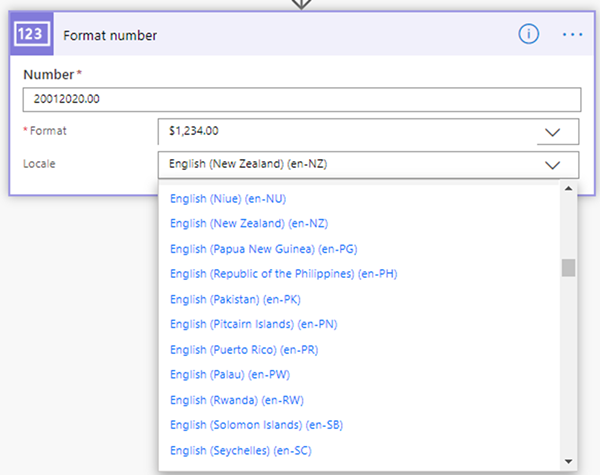Screen dimensions: 600x475
Task: Open the three-dot more options menu
Action: (572, 34)
